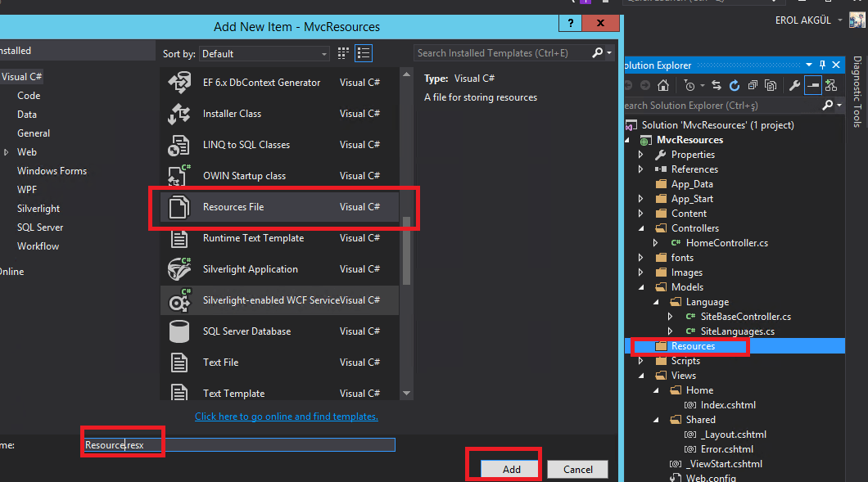Open the Diagnostic Tools side tab
This screenshot has height=482, width=868.
coord(857,92)
